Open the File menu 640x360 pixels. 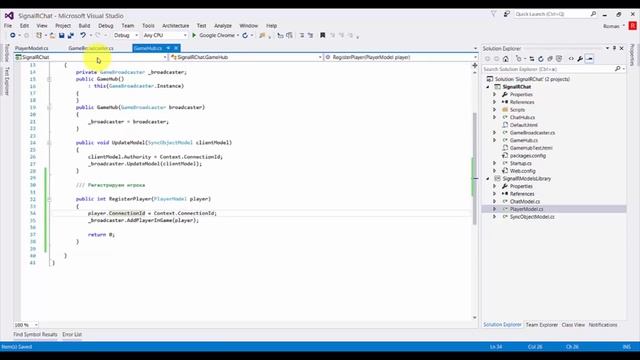[8, 26]
